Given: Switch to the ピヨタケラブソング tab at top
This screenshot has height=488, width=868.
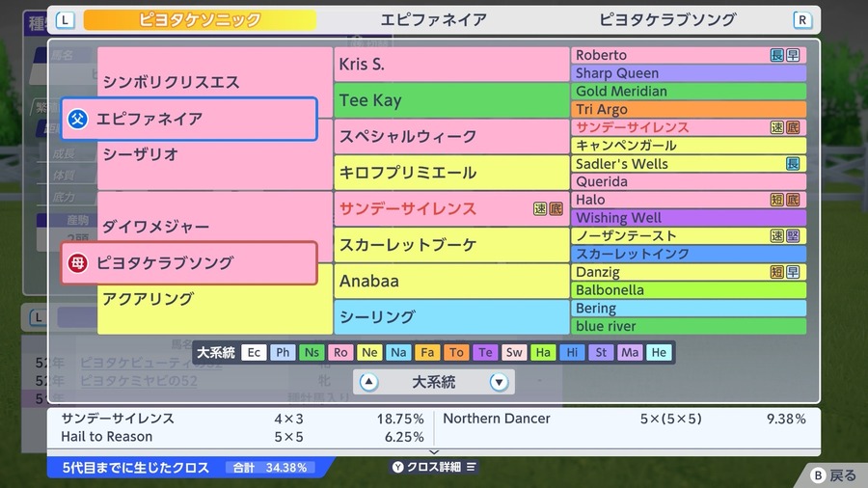Looking at the screenshot, I should pyautogui.click(x=667, y=20).
